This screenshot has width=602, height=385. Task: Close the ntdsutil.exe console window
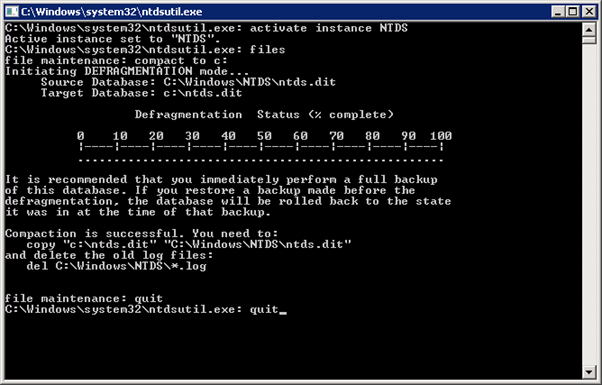tap(589, 12)
